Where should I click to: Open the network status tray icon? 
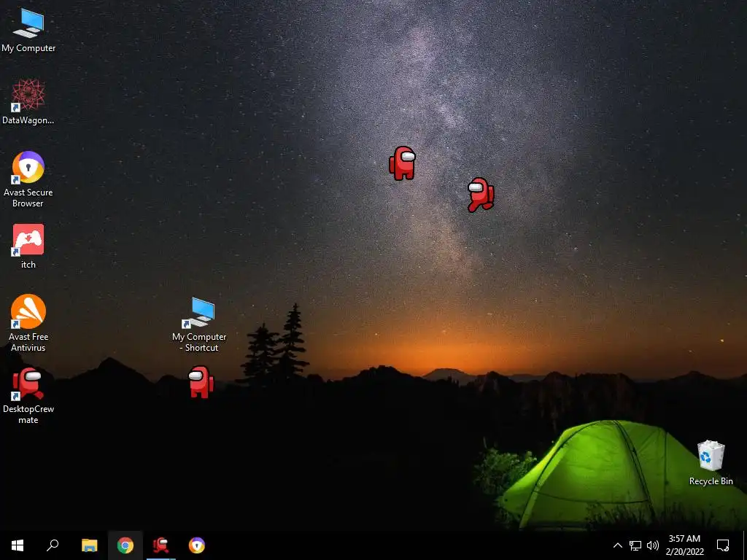(635, 545)
